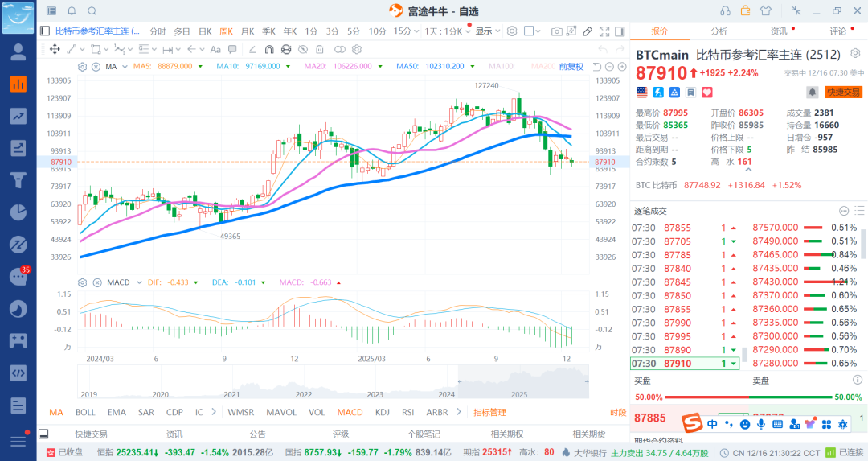Open the 显示 display dropdown
This screenshot has width=868, height=461.
[x=488, y=31]
